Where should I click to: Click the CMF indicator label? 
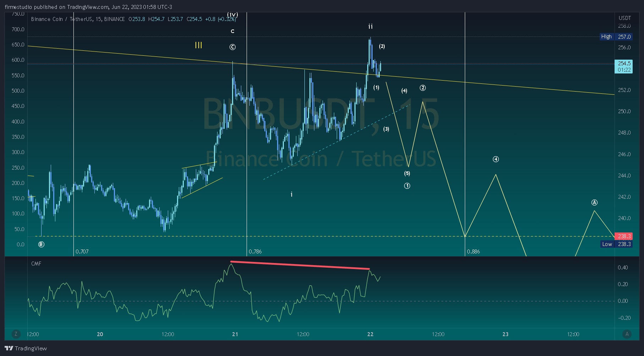(x=36, y=263)
